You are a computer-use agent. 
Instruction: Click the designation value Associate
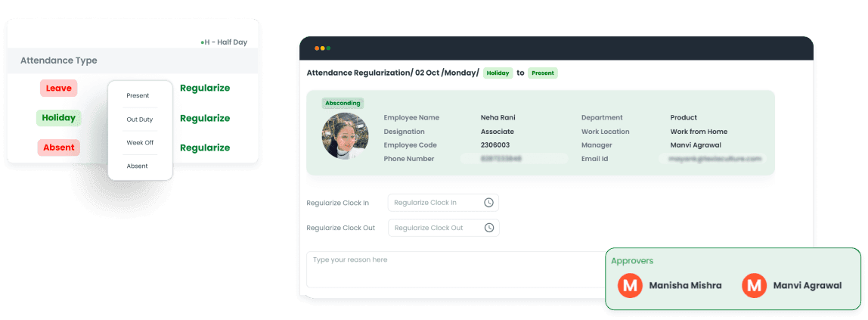pos(497,132)
